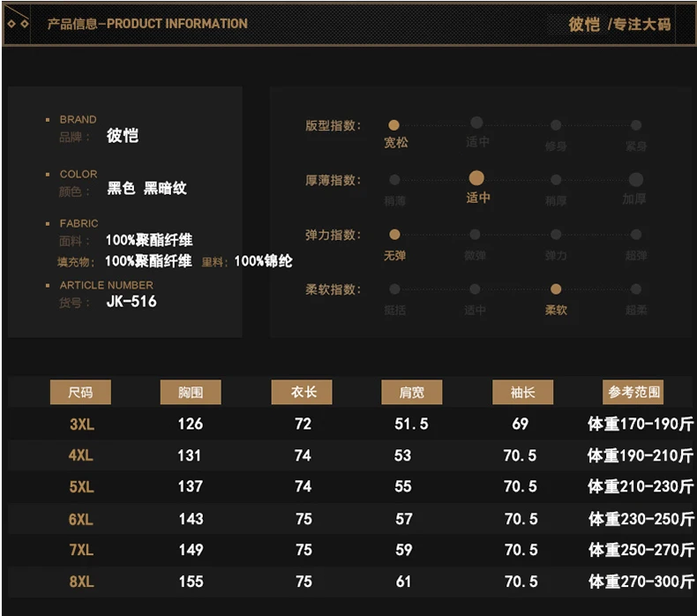Click the 厚薄指数 label
Screen dimensions: 697x616
pyautogui.click(x=333, y=180)
